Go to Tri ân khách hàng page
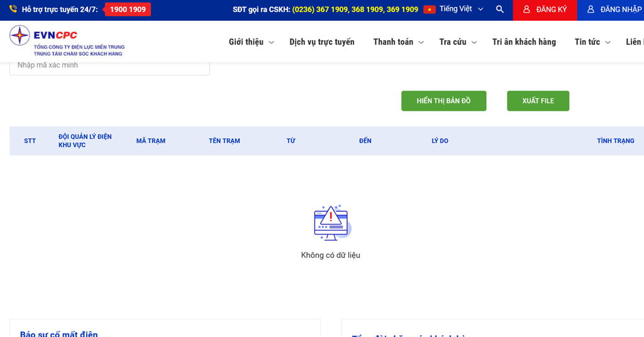 coord(524,42)
